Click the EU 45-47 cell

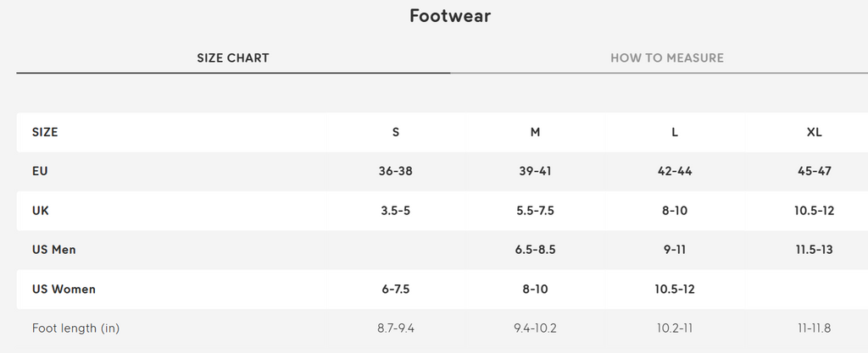click(815, 171)
